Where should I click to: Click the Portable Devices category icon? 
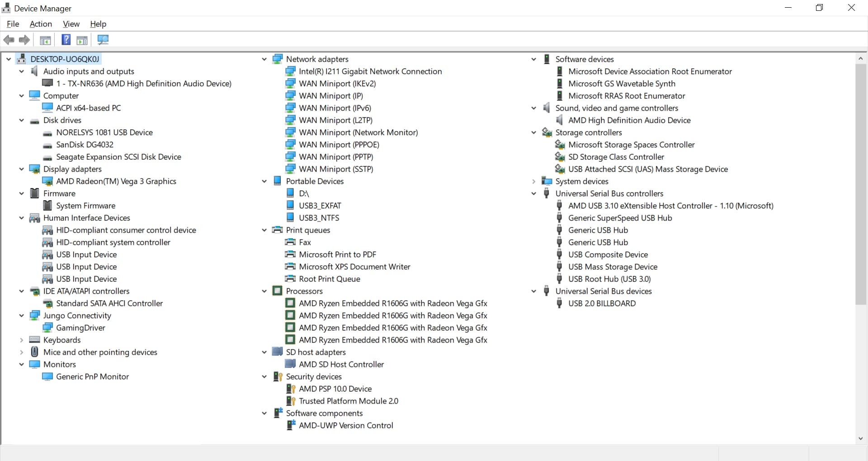pyautogui.click(x=277, y=181)
